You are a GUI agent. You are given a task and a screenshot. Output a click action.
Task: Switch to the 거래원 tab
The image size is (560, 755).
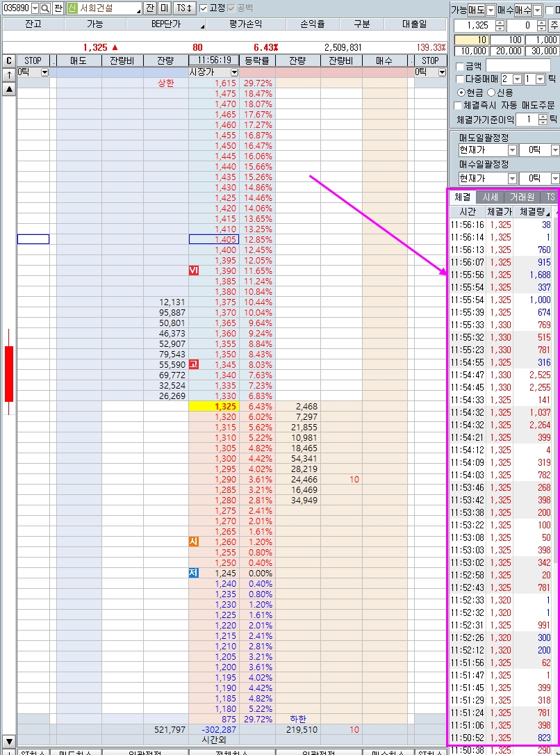[x=522, y=197]
